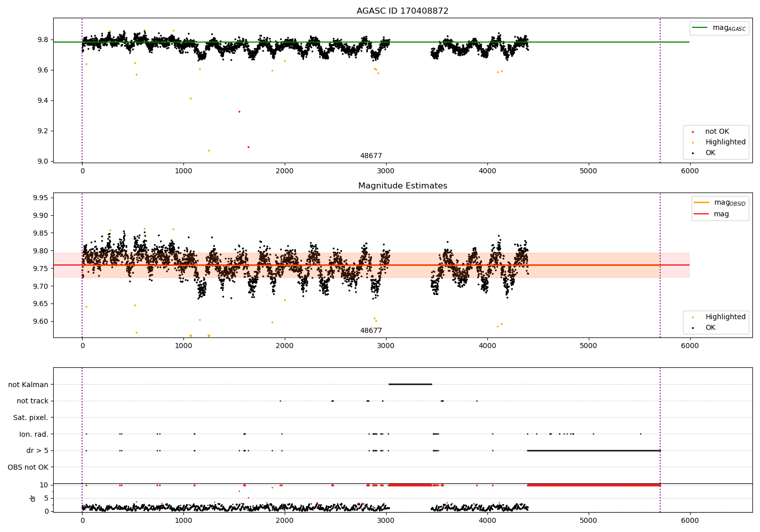Click the 'dr > 5' row label
Viewport: 760px width, 532px height.
[x=37, y=450]
